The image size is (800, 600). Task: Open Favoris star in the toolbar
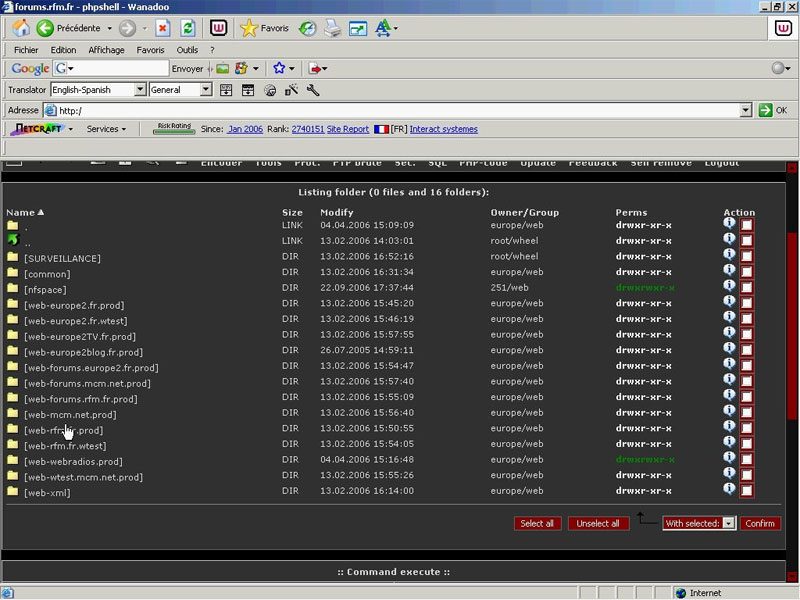point(249,28)
